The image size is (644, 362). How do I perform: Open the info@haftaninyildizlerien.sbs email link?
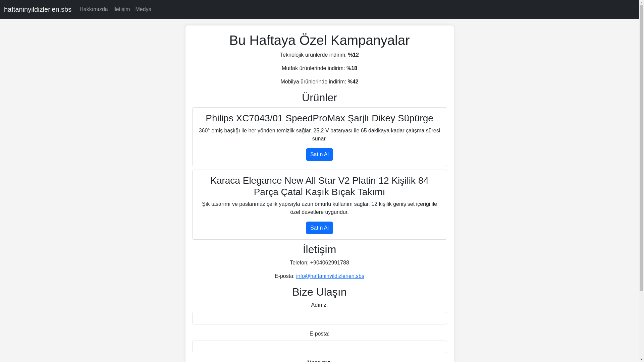[330, 276]
